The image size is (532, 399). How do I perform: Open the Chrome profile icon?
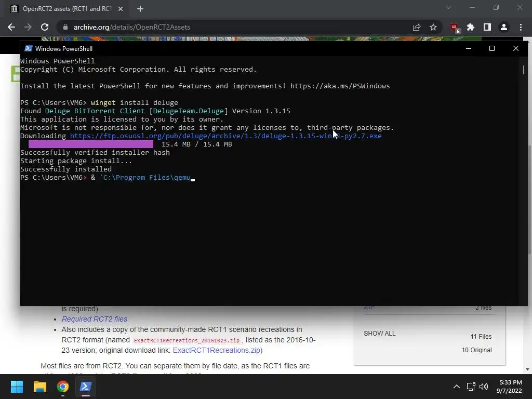pos(504,27)
